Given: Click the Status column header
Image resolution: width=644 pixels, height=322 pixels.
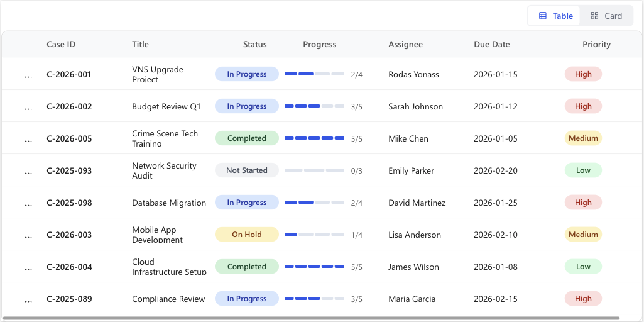Looking at the screenshot, I should (x=254, y=45).
